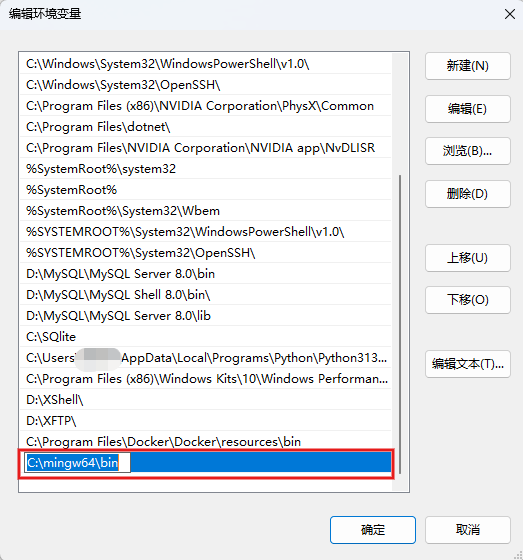
Task: Click the path list vertical scrollbar
Action: pos(400,324)
